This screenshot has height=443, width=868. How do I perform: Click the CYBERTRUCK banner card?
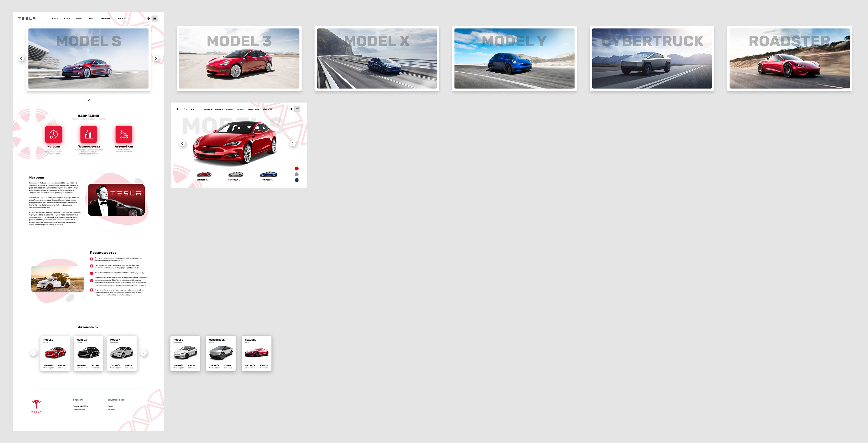652,58
